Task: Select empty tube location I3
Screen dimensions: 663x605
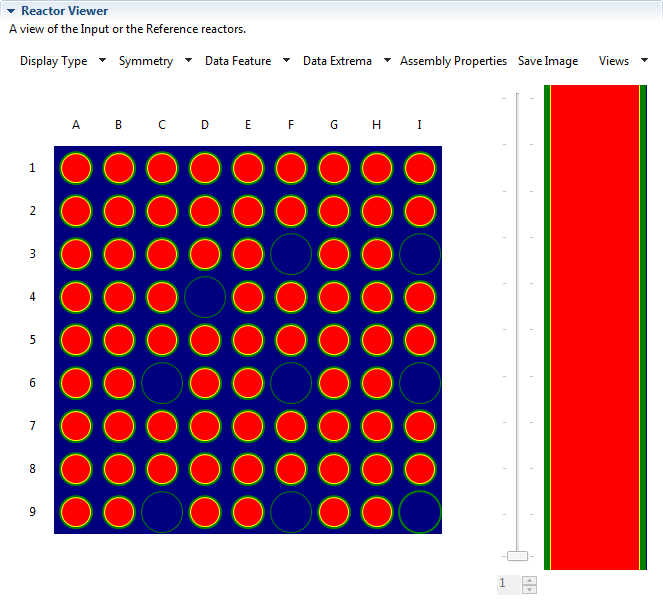Action: (420, 254)
